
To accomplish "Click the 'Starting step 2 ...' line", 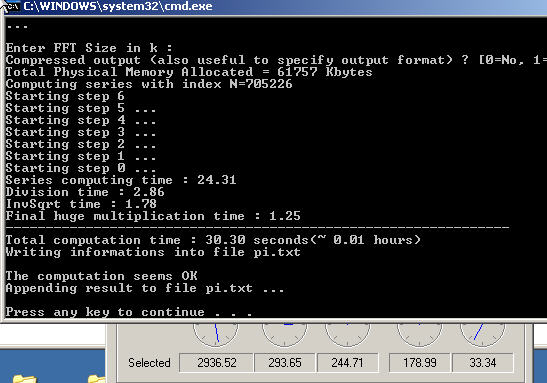I will (81, 144).
